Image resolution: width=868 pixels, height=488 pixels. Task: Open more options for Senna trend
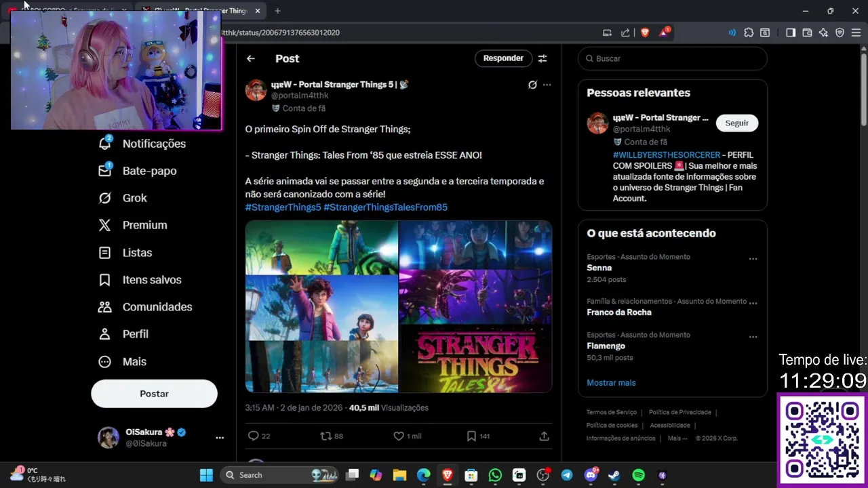[x=753, y=259]
